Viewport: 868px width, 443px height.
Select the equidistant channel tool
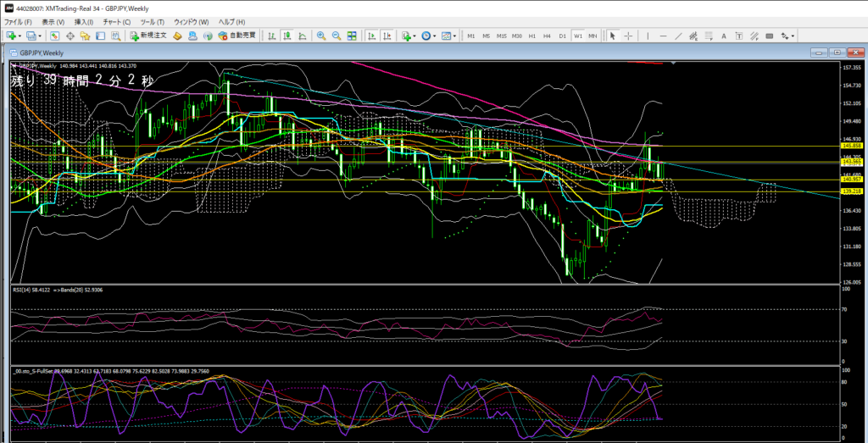(x=693, y=36)
